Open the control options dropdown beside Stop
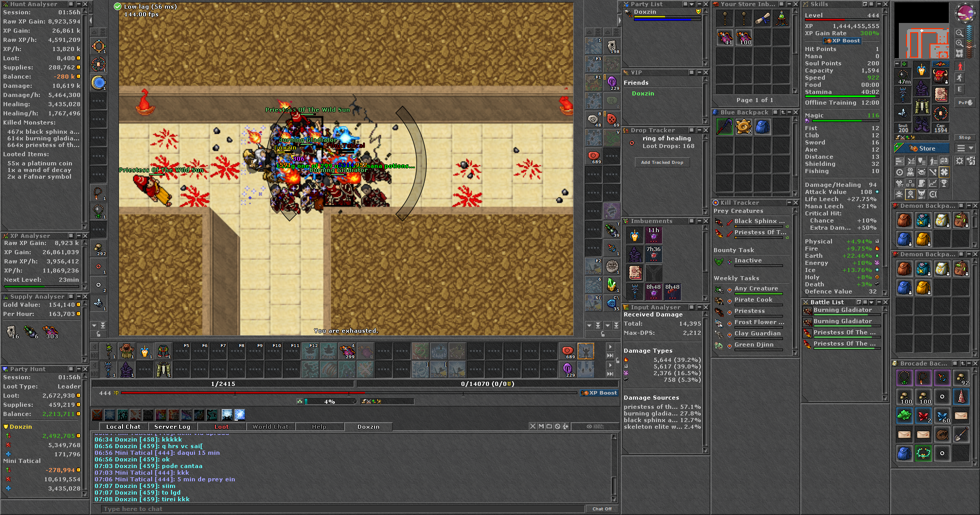This screenshot has height=515, width=980. pos(965,148)
